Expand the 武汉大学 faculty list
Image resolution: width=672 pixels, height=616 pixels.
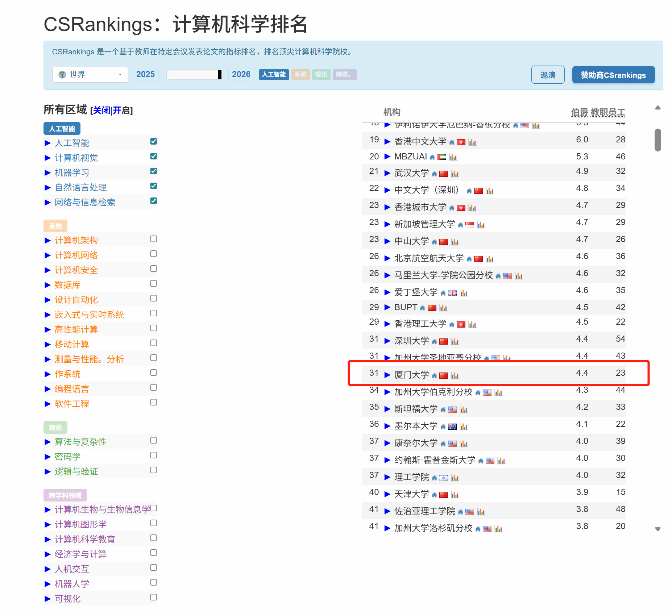coord(387,173)
